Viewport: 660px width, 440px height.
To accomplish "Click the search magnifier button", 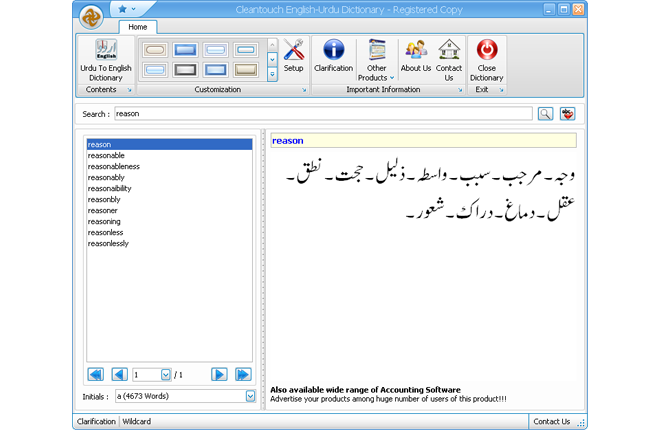I will coord(545,114).
